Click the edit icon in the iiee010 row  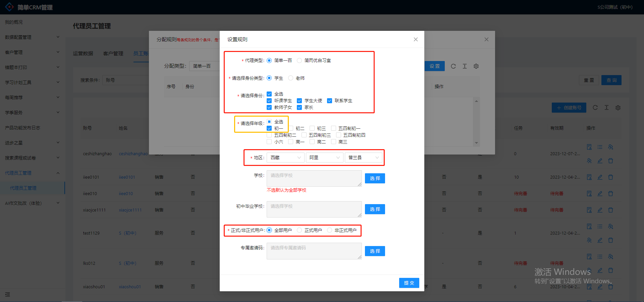click(x=600, y=193)
